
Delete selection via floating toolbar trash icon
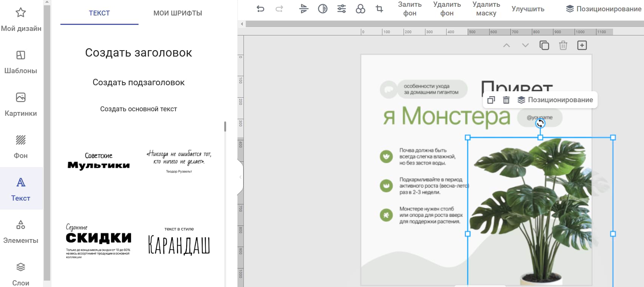coord(506,100)
